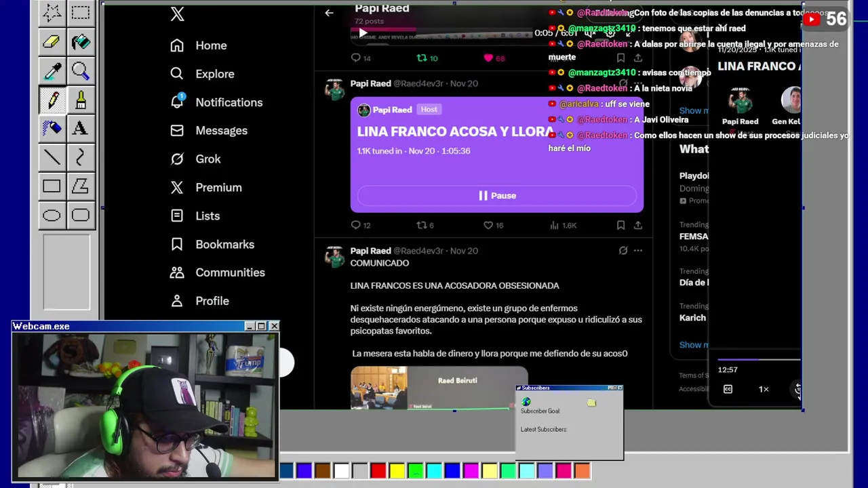Pick the yellow color swatch
The width and height of the screenshot is (868, 488).
(x=397, y=470)
